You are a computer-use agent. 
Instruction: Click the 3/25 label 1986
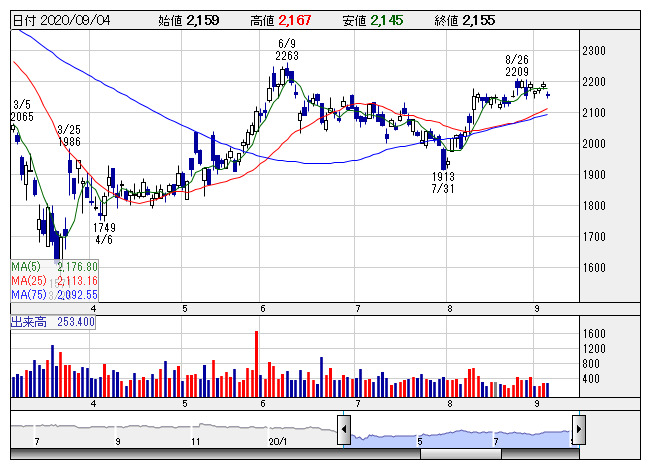69,142
